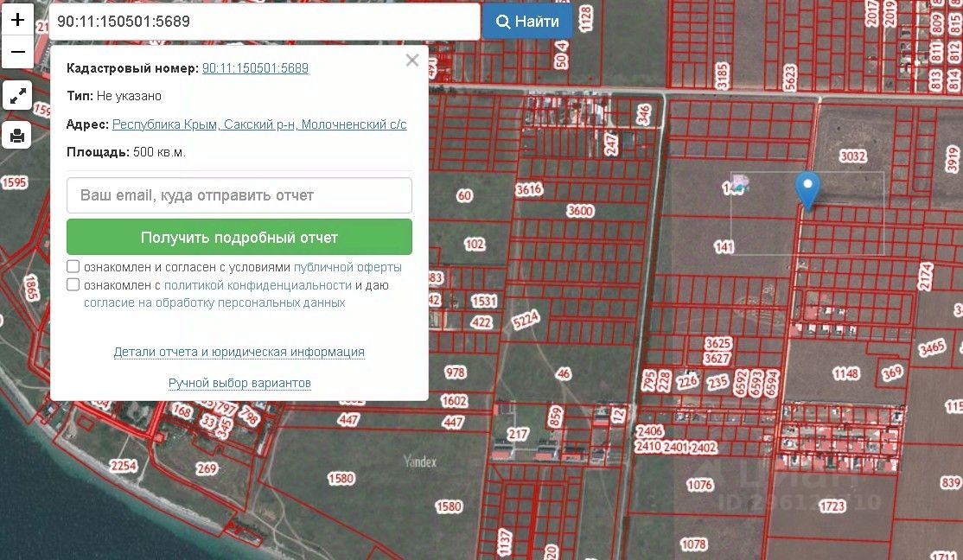Click the cadastral number search field
The width and height of the screenshot is (963, 560).
(264, 22)
